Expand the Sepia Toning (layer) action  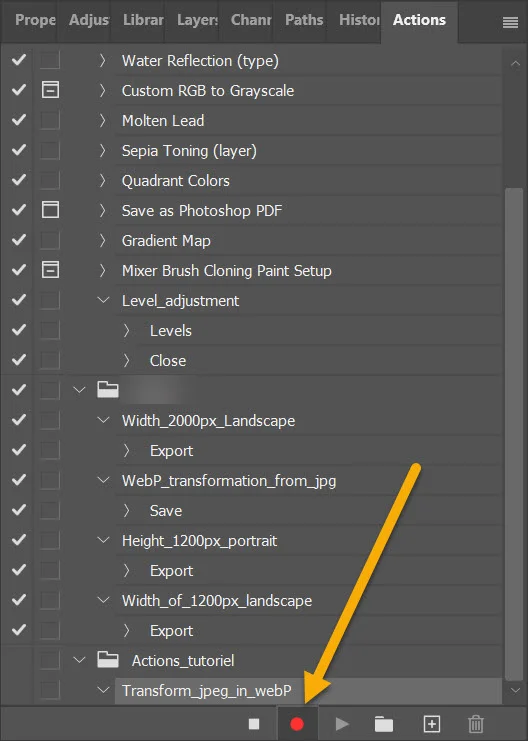(x=102, y=150)
